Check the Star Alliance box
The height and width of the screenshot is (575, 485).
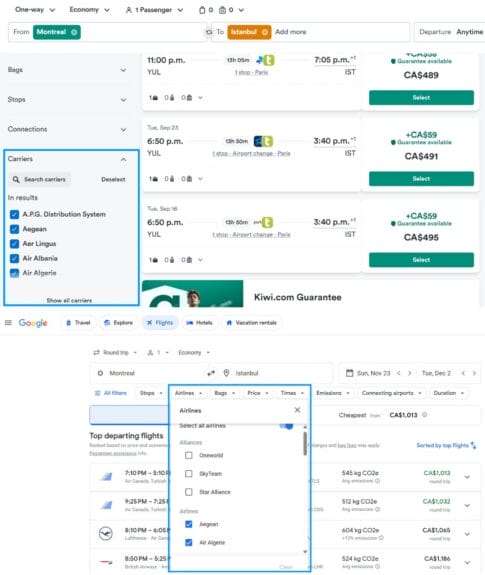coord(189,492)
